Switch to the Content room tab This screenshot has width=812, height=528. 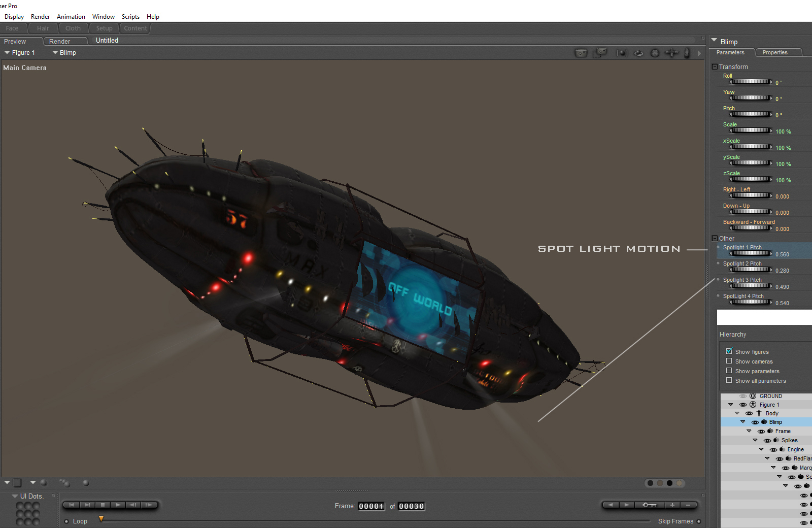136,28
